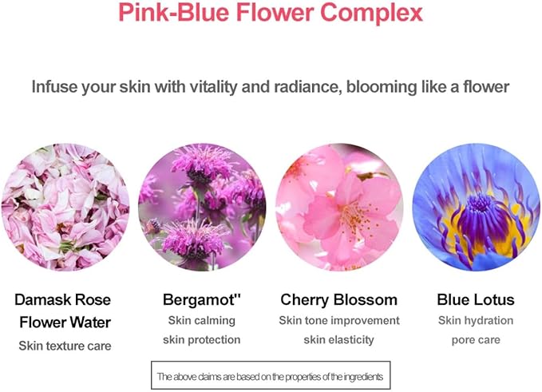Click the 'Skin calming' benefit text
Screen dimensions: 542x392
201,321
